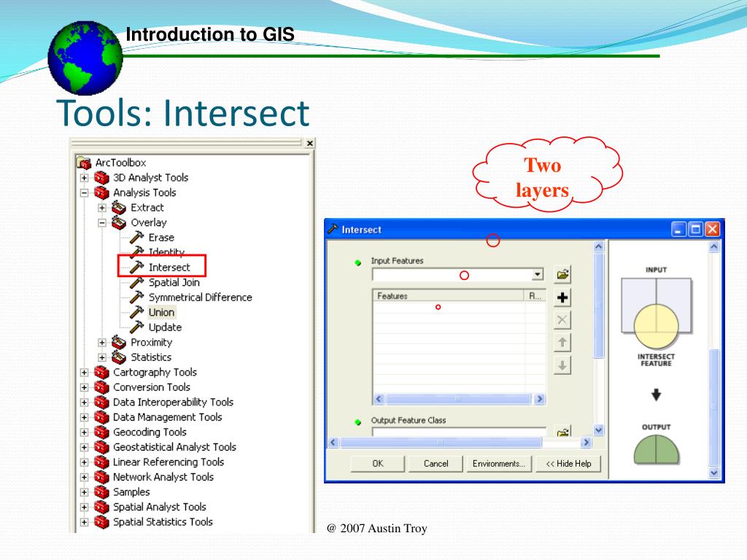
Task: Select the Union tool label
Action: [x=161, y=312]
